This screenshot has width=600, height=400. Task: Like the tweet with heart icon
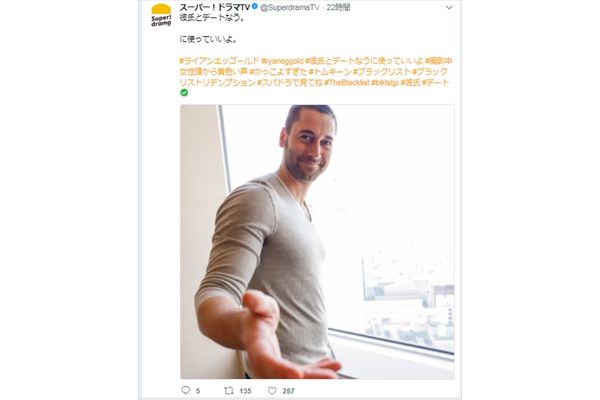(272, 390)
